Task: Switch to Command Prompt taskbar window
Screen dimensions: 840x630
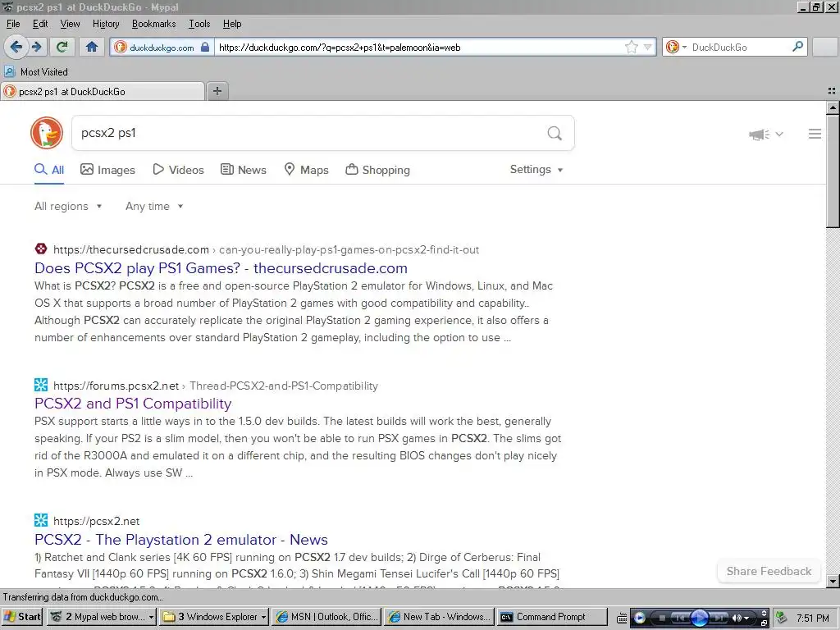Action: pos(552,617)
